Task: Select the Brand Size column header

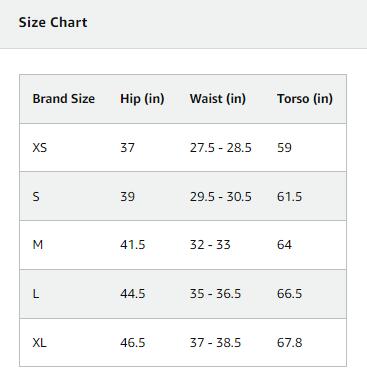Action: 64,99
